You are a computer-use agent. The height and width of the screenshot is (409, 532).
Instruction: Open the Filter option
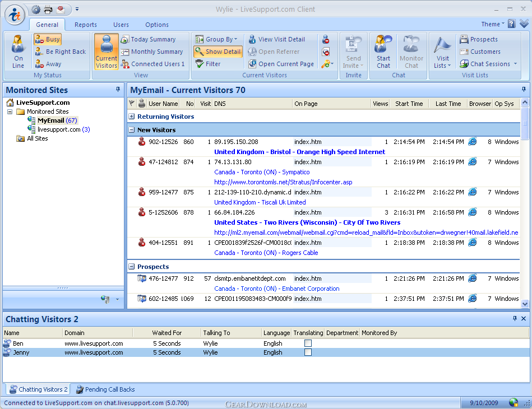[x=208, y=64]
